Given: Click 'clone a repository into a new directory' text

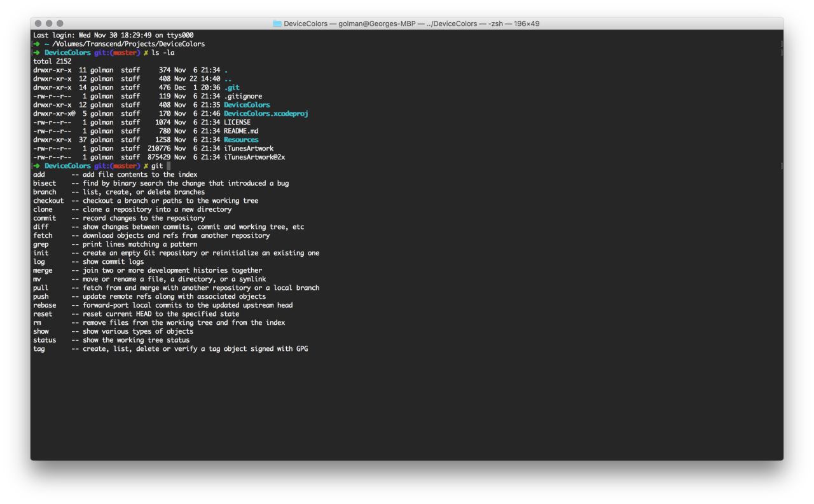Looking at the screenshot, I should point(157,209).
